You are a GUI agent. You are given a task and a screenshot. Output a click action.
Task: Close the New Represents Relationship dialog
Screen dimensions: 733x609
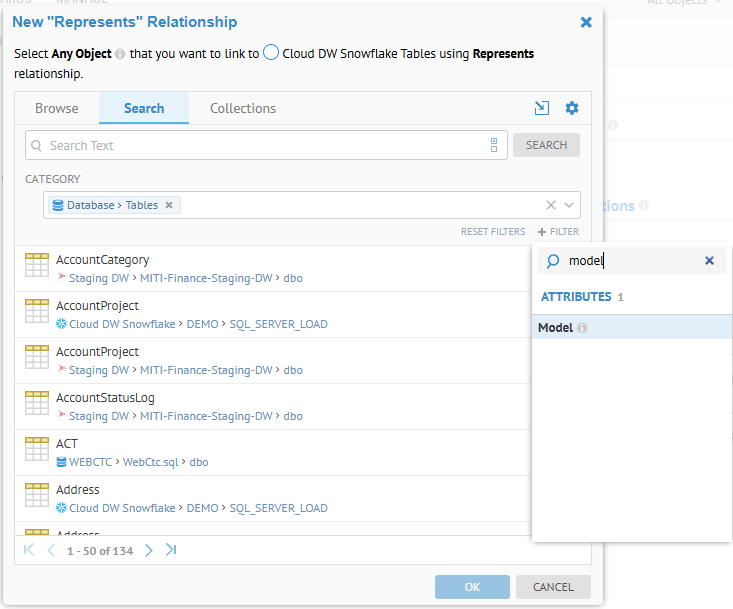(x=586, y=22)
